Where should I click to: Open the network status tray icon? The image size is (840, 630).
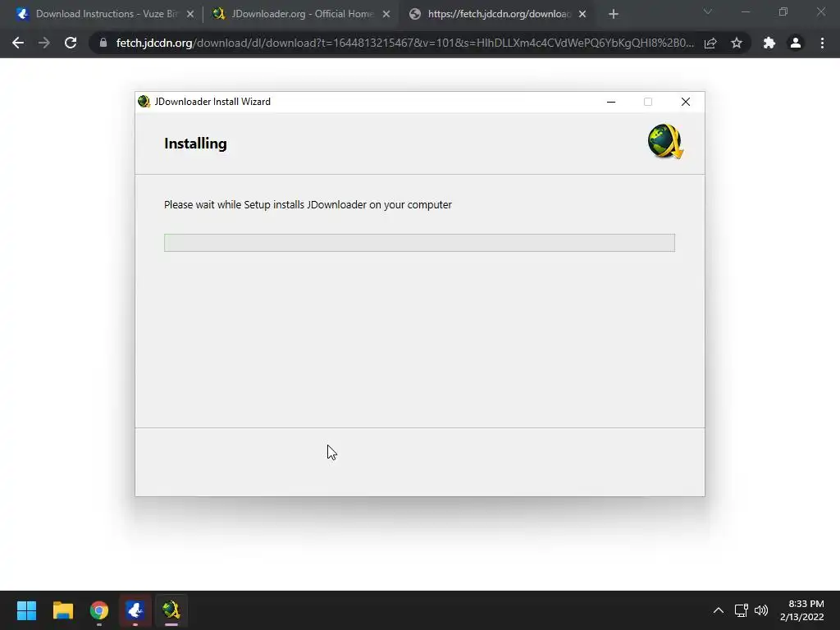(742, 610)
